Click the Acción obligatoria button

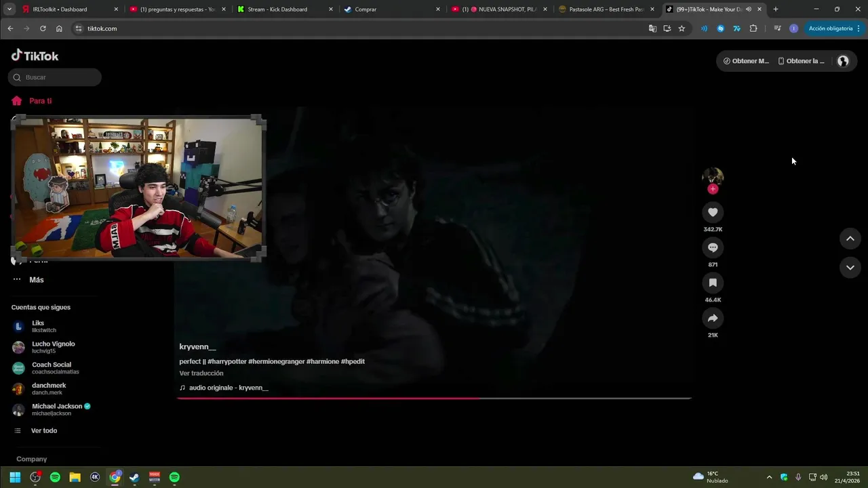tap(834, 28)
